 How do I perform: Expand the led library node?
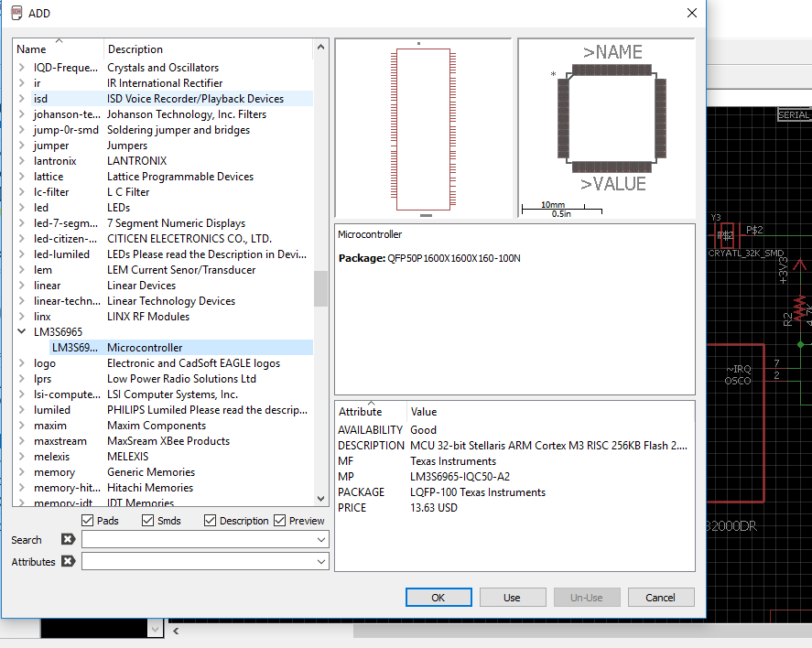coord(21,208)
